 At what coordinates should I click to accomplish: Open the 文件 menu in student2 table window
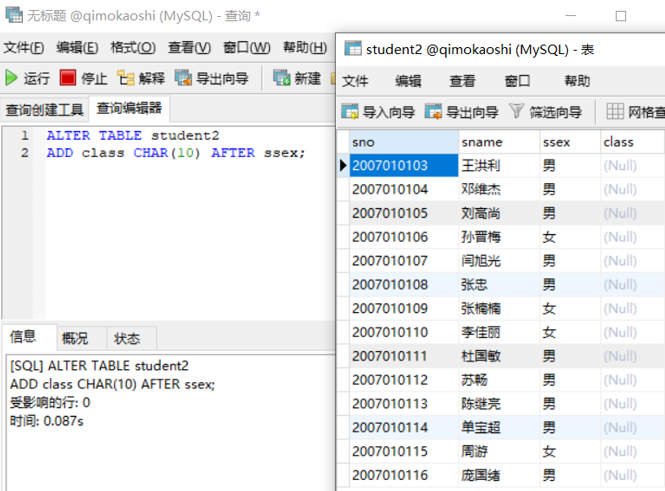tap(355, 81)
